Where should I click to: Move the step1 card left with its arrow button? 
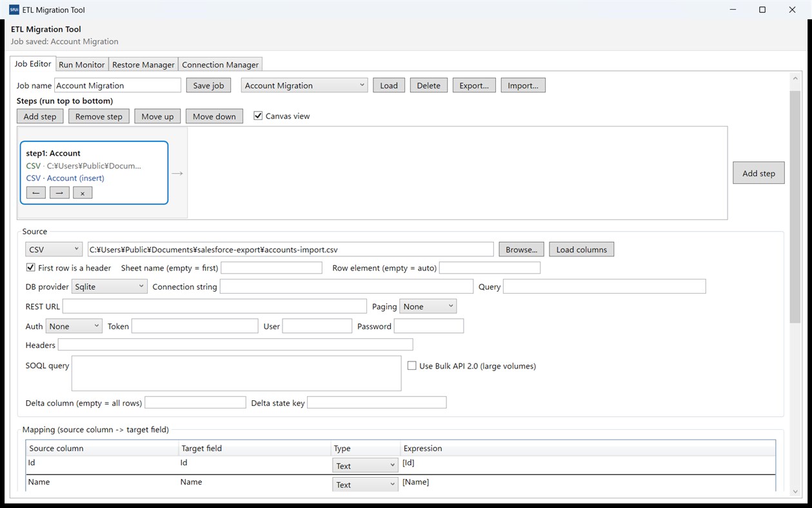(36, 192)
